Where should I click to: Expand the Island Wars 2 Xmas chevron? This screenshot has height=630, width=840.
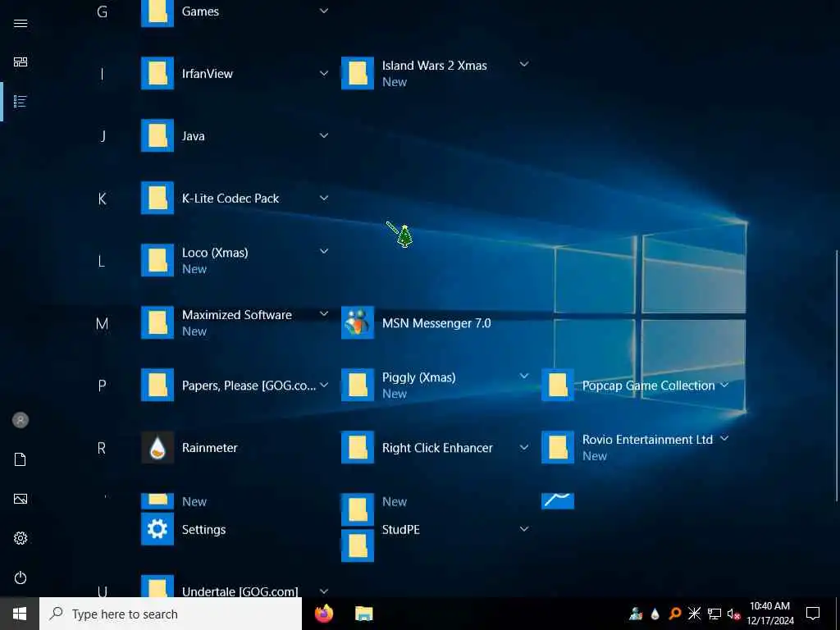tap(524, 64)
